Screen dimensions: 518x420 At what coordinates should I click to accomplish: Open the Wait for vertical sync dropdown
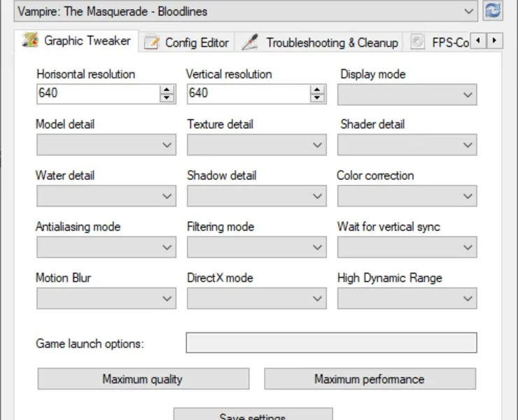tap(407, 247)
